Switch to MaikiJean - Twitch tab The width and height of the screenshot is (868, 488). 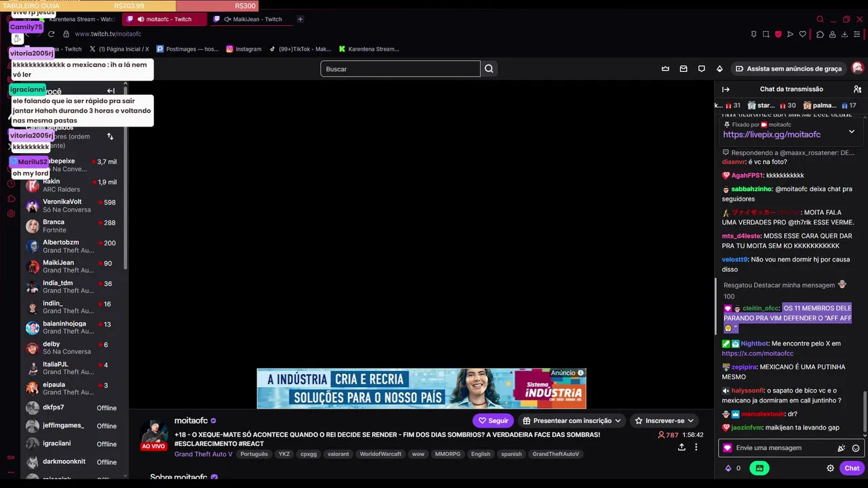251,19
